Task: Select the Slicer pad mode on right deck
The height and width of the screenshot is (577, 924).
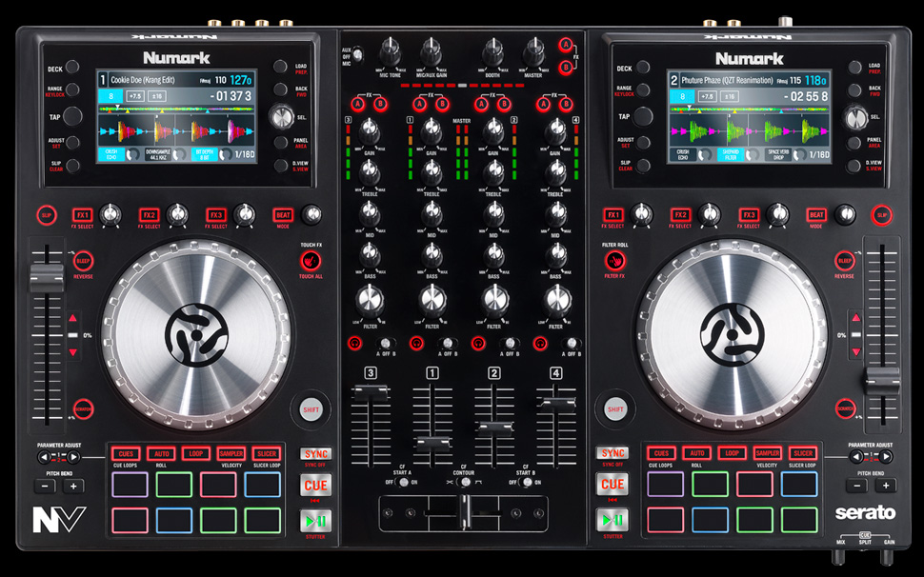Action: (x=802, y=453)
